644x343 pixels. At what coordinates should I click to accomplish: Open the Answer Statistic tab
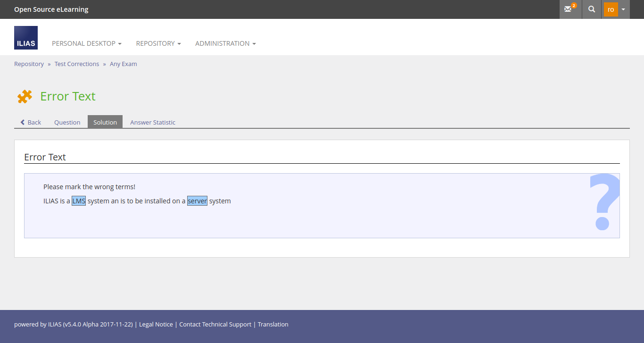coord(153,122)
